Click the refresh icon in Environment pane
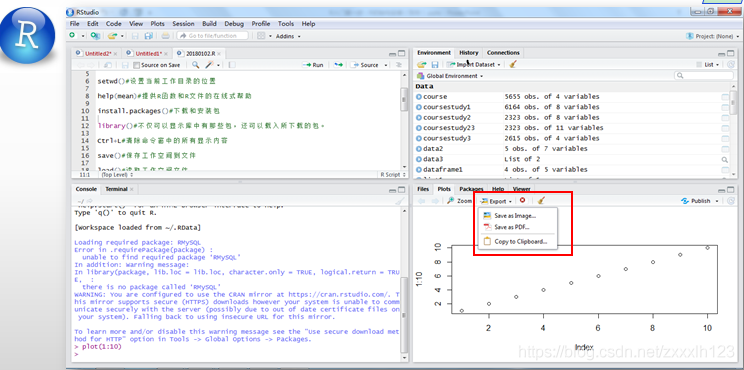 point(731,65)
